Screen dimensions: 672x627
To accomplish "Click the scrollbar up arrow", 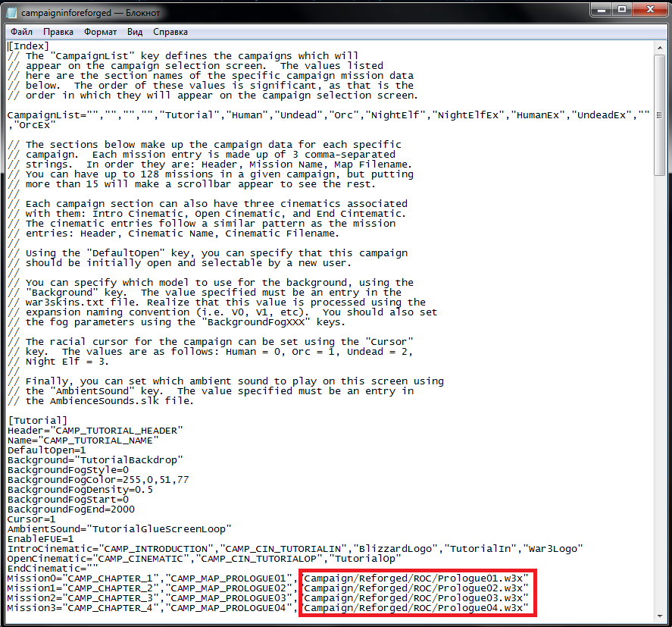I will (x=660, y=48).
